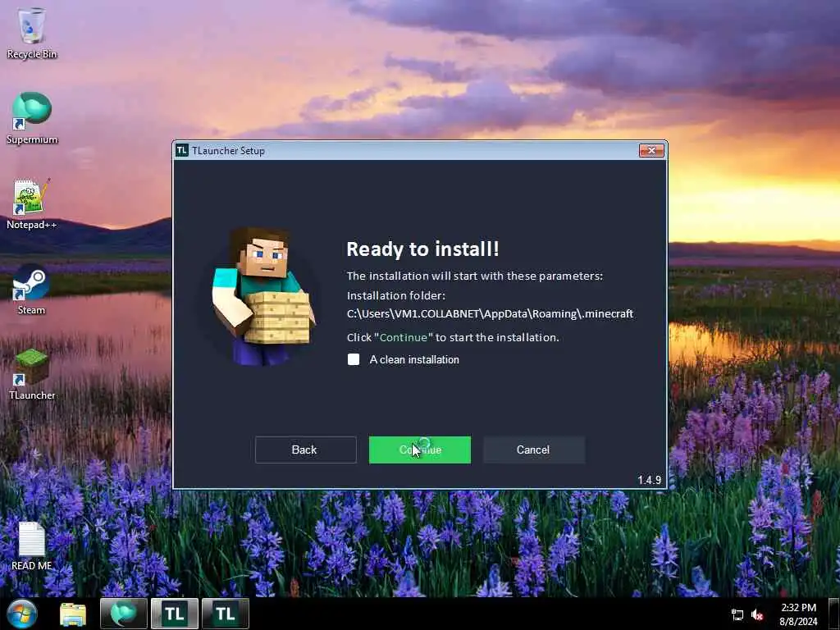Open the clock showing 2:32 PM
The image size is (840, 630).
(x=798, y=614)
